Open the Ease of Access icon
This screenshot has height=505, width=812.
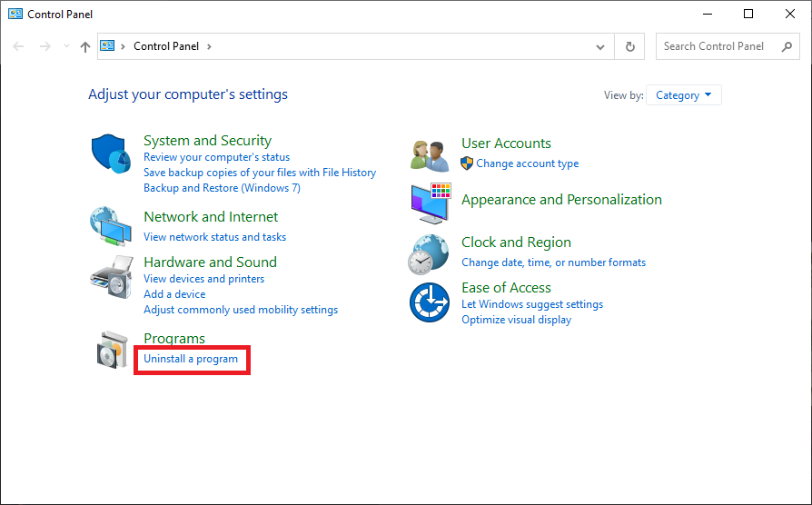point(430,302)
